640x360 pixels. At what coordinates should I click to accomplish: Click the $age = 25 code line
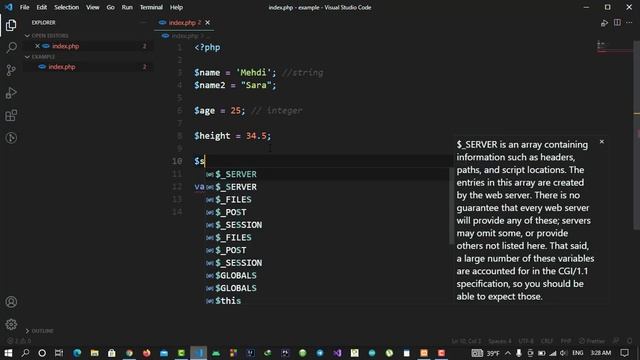click(x=220, y=111)
